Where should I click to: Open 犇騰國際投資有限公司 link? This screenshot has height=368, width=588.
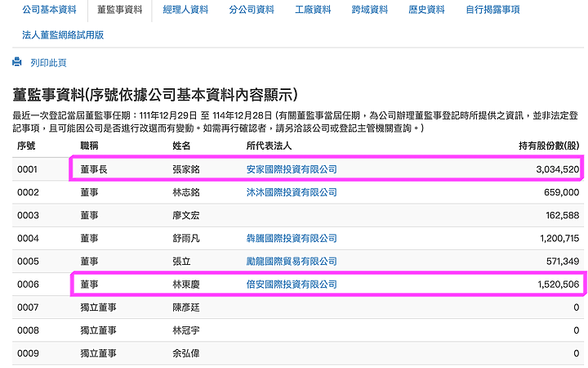pos(292,239)
